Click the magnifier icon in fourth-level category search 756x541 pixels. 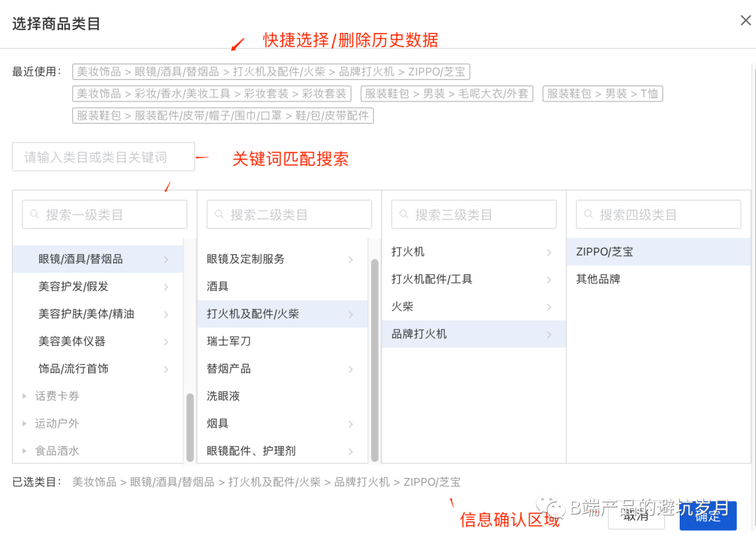tap(589, 213)
